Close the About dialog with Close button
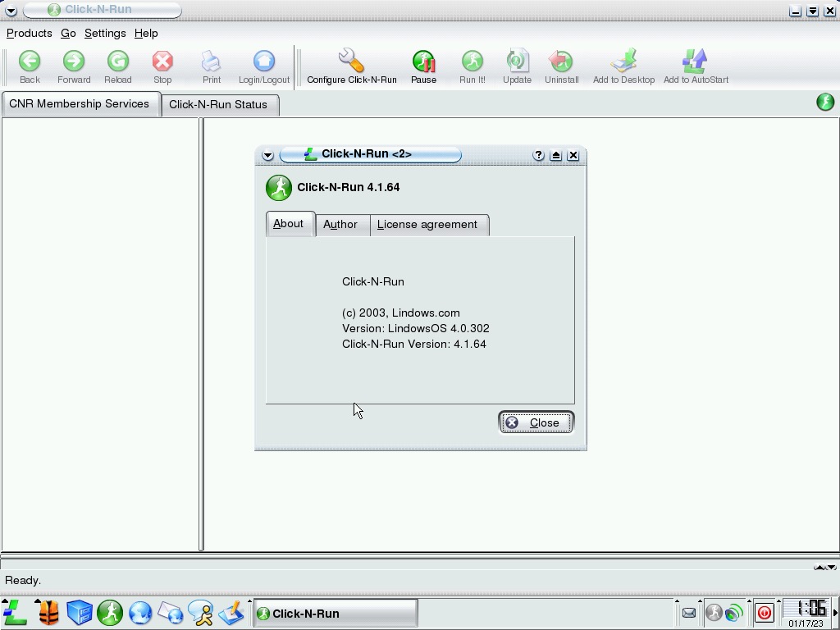The width and height of the screenshot is (840, 630). click(536, 422)
